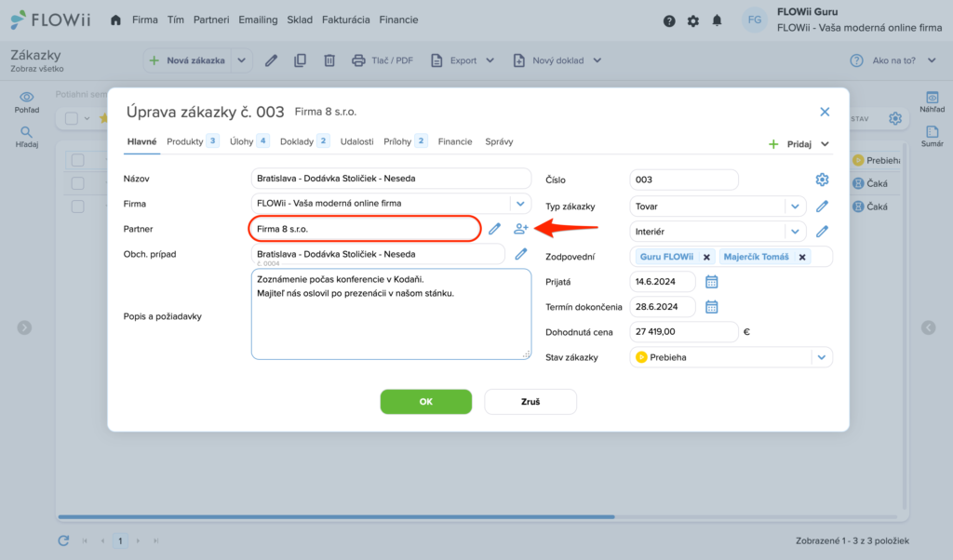
Task: Click the table column settings gear icon
Action: [x=895, y=118]
